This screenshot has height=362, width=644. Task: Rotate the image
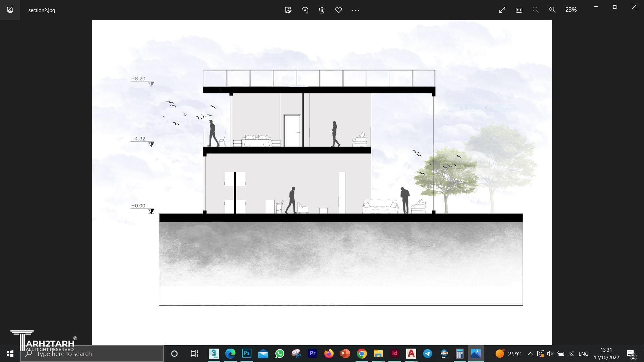tap(305, 10)
